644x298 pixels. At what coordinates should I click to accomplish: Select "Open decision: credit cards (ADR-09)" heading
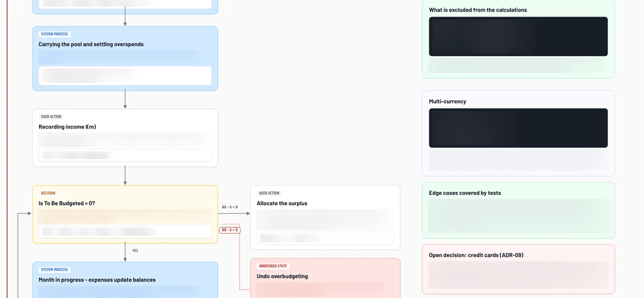click(x=476, y=255)
